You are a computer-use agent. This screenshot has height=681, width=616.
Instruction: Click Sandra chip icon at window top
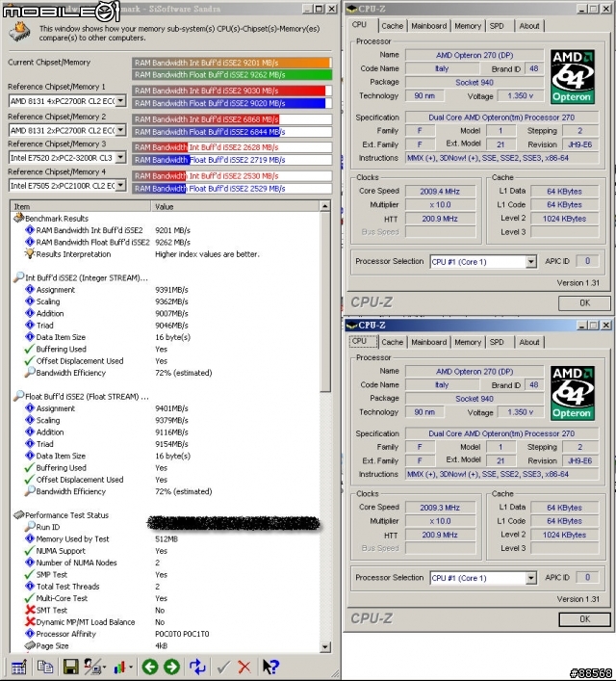[x=20, y=33]
